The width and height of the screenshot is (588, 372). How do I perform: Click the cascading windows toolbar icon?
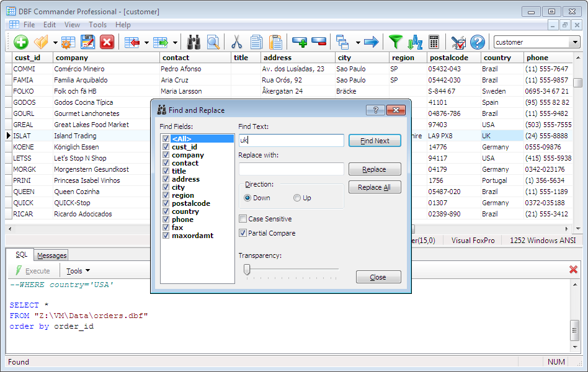pos(342,42)
